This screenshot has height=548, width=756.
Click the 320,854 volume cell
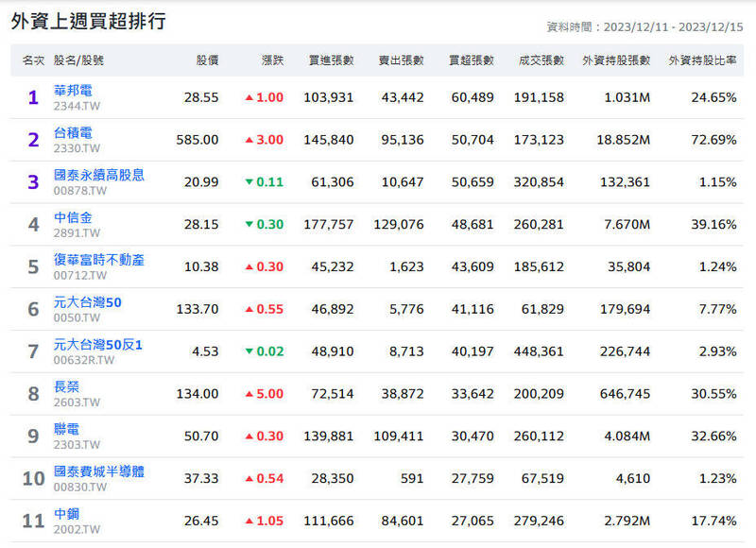pyautogui.click(x=539, y=182)
